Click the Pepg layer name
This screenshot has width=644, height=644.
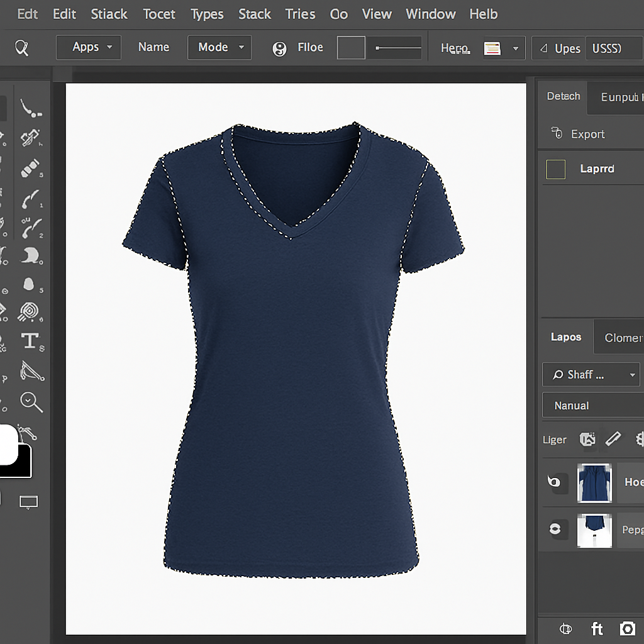[x=633, y=530]
